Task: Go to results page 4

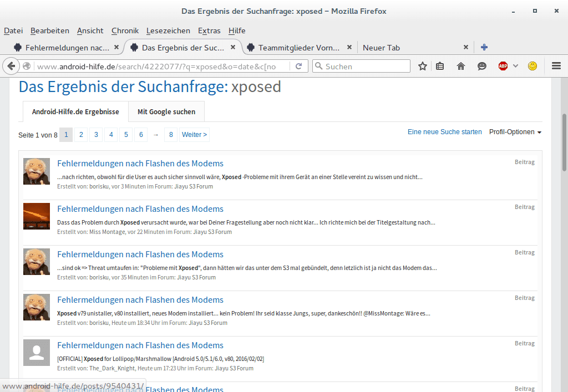Action: click(x=111, y=135)
